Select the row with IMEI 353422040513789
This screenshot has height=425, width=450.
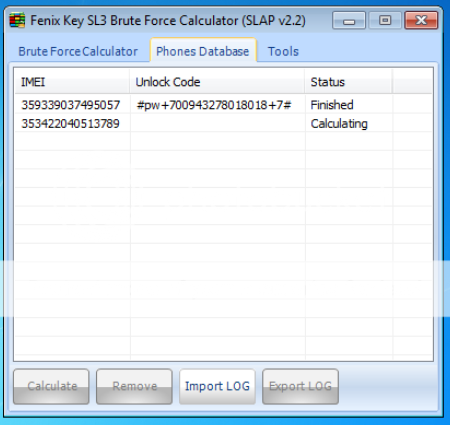pos(223,124)
